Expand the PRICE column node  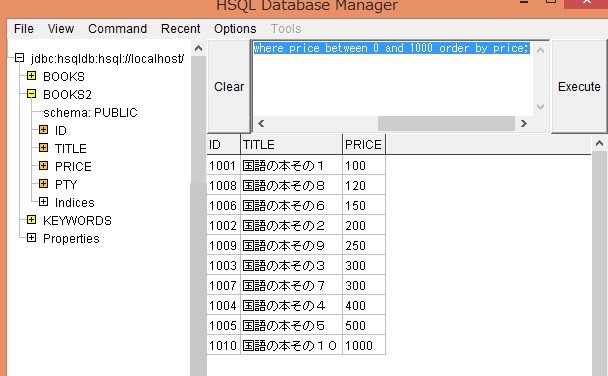click(43, 166)
